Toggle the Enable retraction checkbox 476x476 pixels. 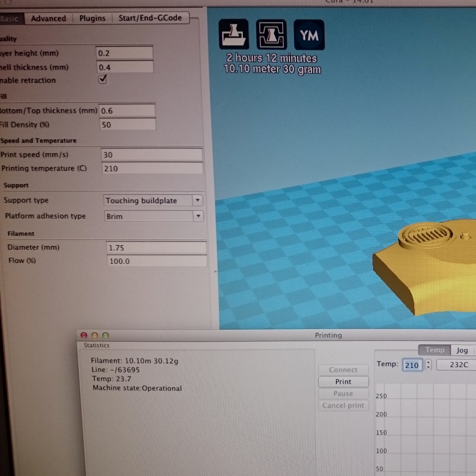102,79
